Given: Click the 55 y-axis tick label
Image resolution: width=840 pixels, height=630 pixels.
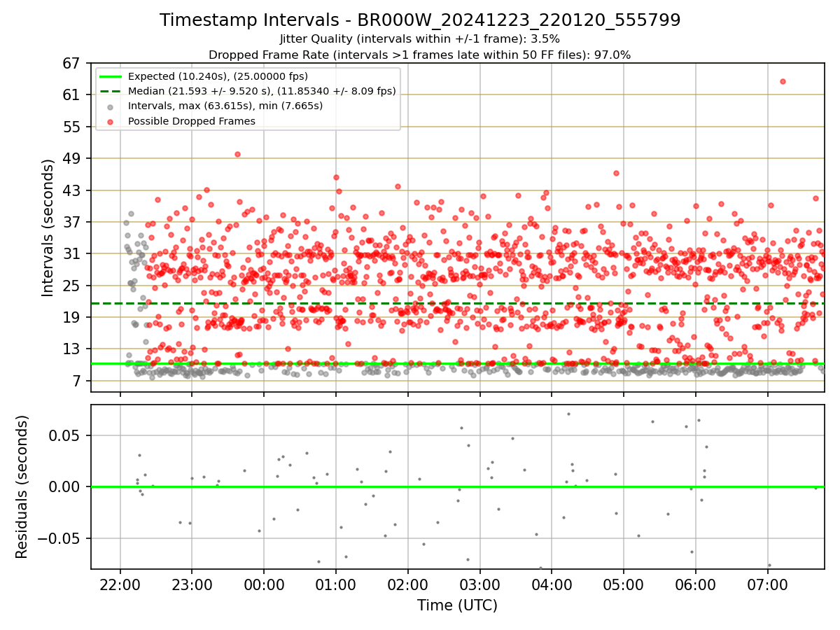Looking at the screenshot, I should [x=72, y=127].
